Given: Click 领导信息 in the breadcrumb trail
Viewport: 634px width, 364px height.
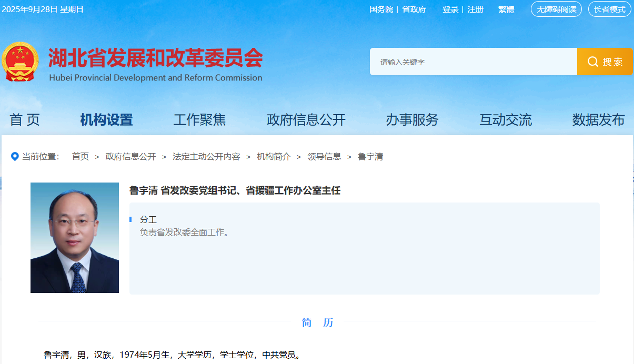Looking at the screenshot, I should 323,156.
